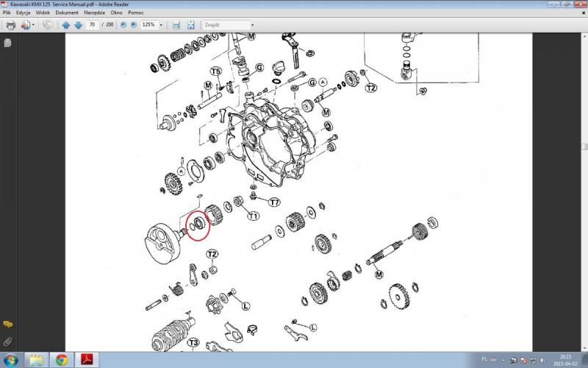
Task: Expand the collaborate tool dropdown arrow
Action: point(34,25)
